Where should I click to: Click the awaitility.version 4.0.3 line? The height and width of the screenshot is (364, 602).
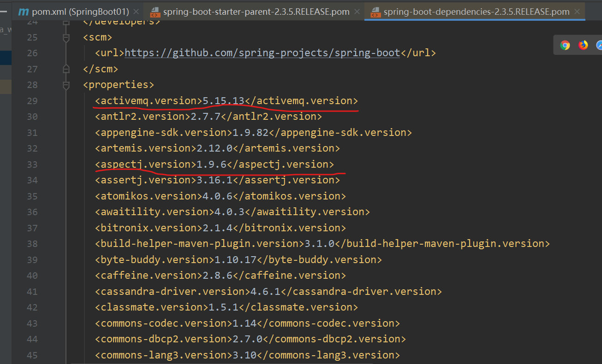coord(232,211)
